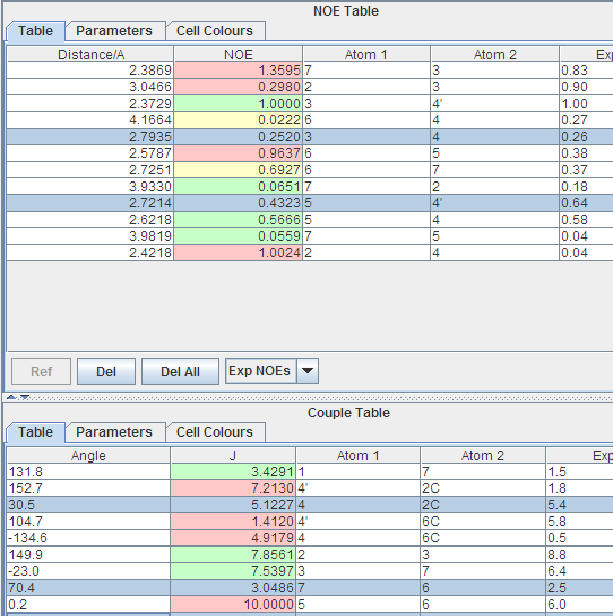
Task: Click the NOE column header
Action: point(238,54)
